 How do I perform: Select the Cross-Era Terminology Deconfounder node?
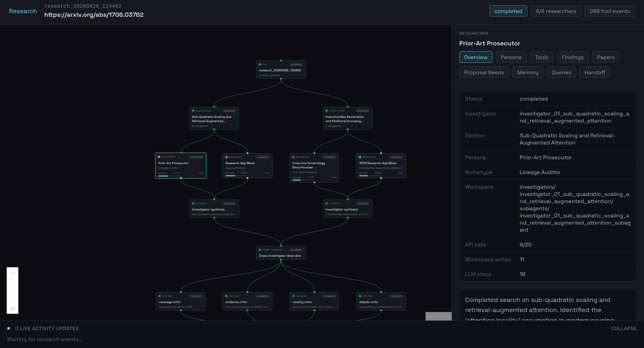tap(314, 167)
